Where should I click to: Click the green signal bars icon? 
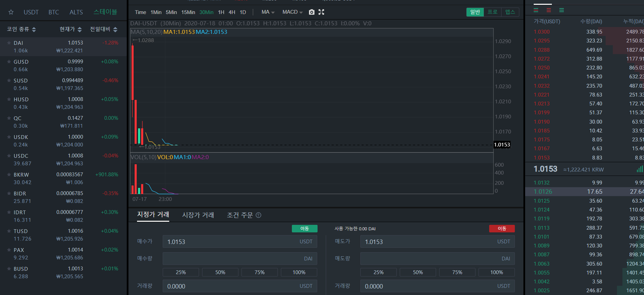coord(640,169)
